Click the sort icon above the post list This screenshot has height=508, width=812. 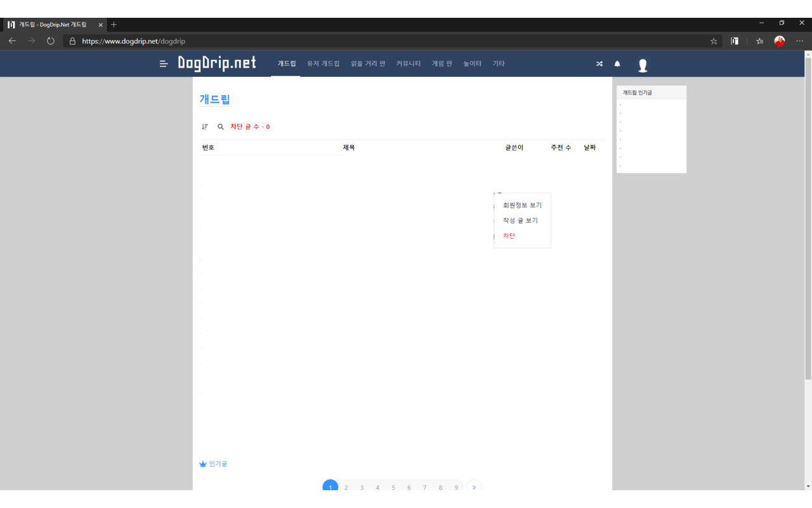tap(205, 127)
